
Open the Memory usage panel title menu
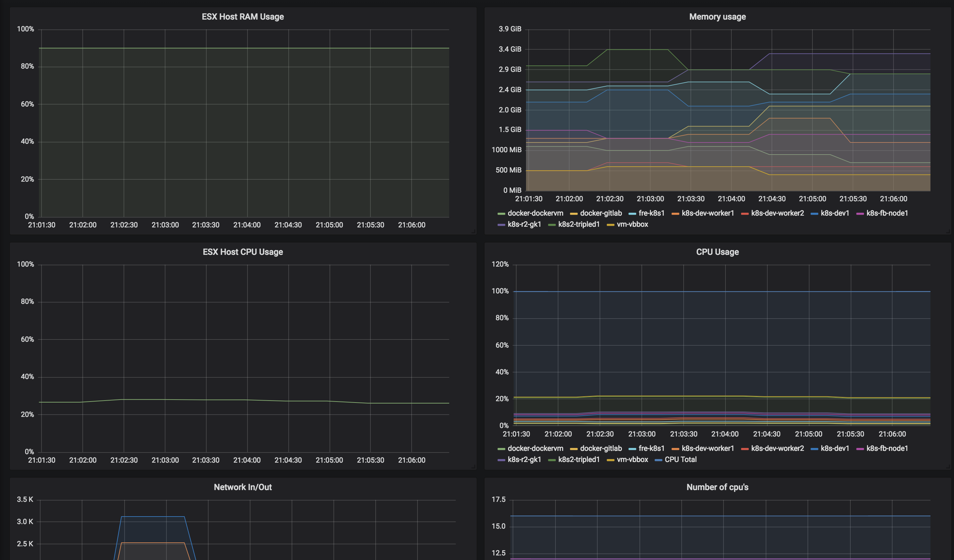[717, 17]
